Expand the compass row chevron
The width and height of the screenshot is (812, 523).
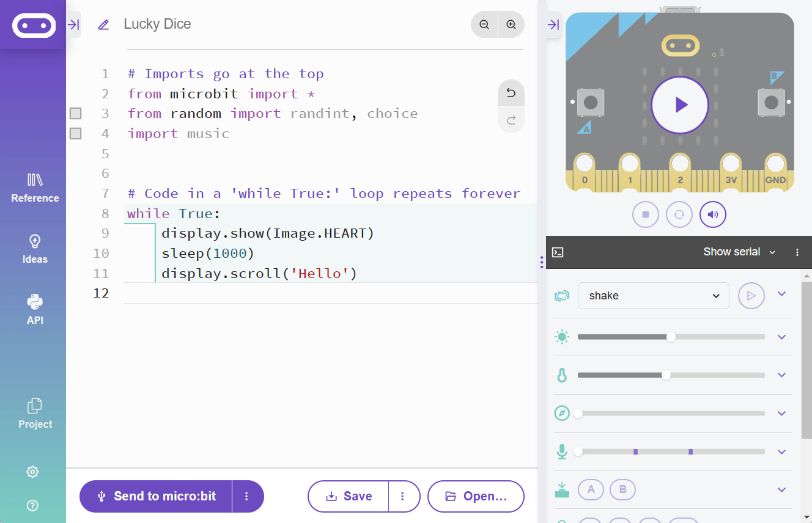coord(781,414)
